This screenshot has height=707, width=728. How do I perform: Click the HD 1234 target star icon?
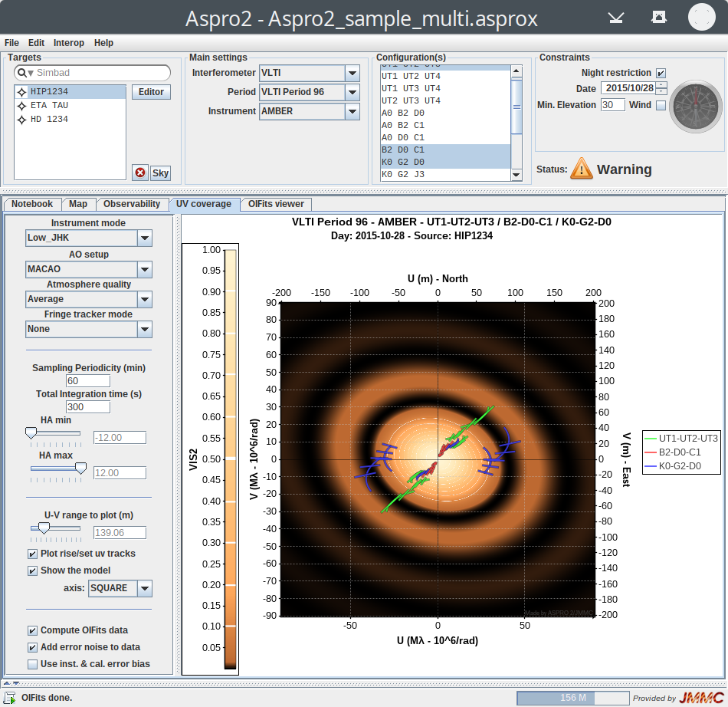pyautogui.click(x=21, y=120)
